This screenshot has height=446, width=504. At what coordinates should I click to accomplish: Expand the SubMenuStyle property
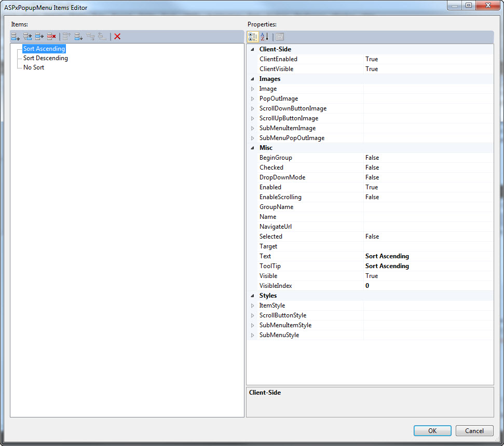click(252, 335)
